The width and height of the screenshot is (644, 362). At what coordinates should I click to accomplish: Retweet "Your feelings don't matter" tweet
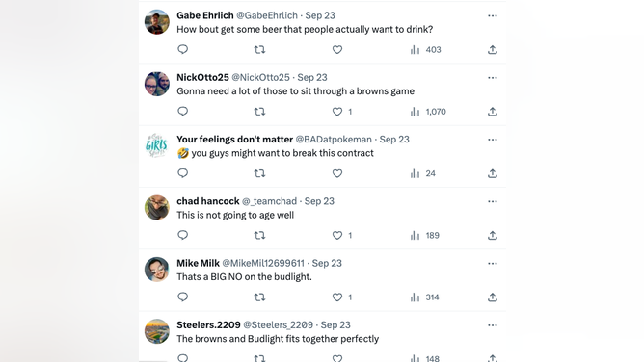(259, 173)
